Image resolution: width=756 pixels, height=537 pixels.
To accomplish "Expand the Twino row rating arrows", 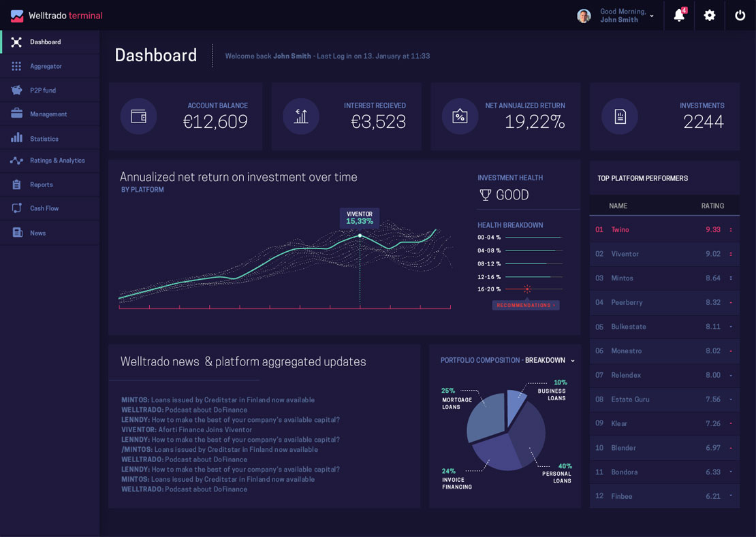I will (731, 230).
